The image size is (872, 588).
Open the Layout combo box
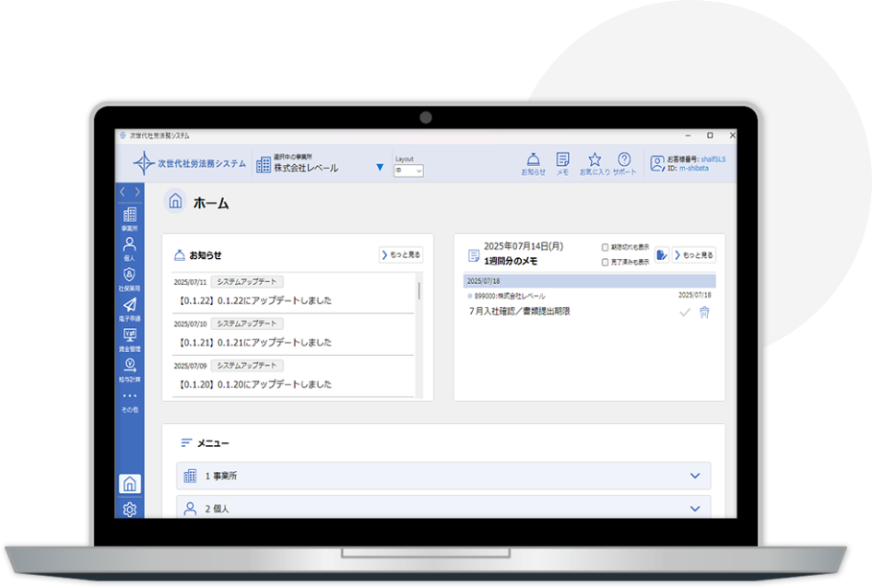point(408,171)
